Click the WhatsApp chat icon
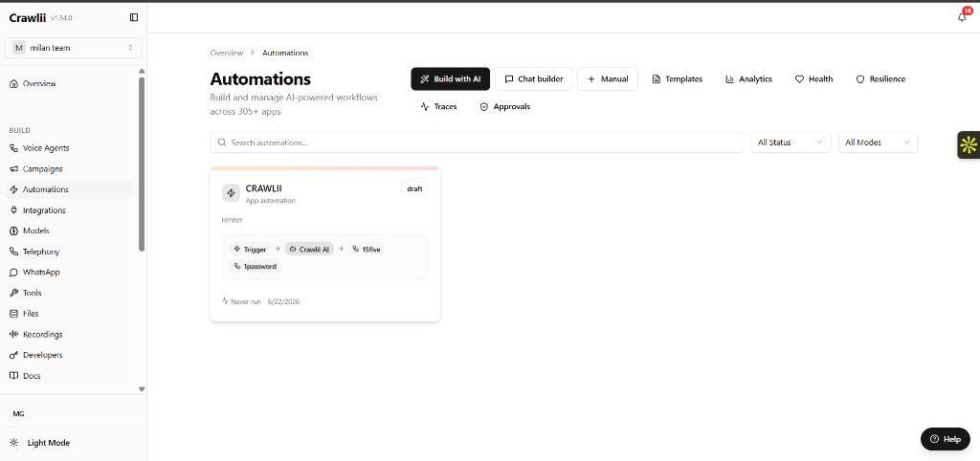 13,273
